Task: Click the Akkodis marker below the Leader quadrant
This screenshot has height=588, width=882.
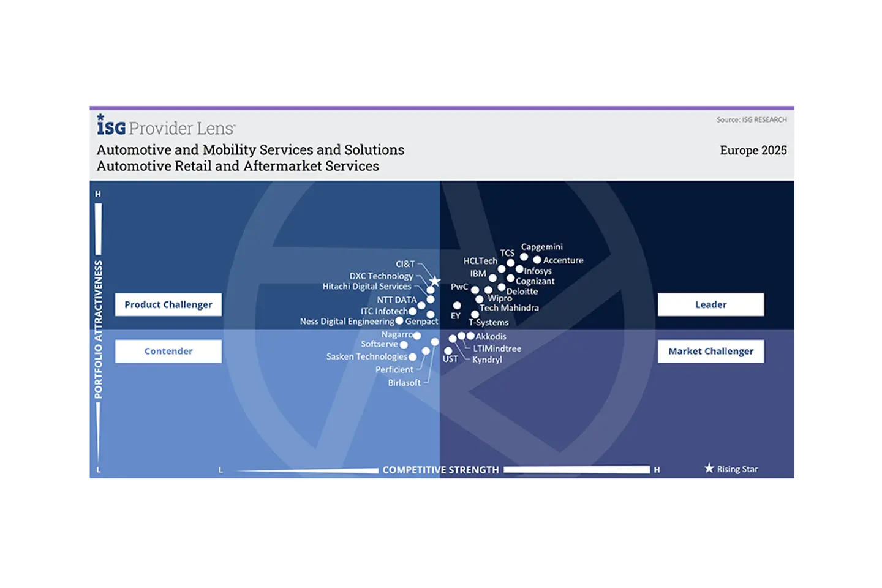Action: [470, 336]
